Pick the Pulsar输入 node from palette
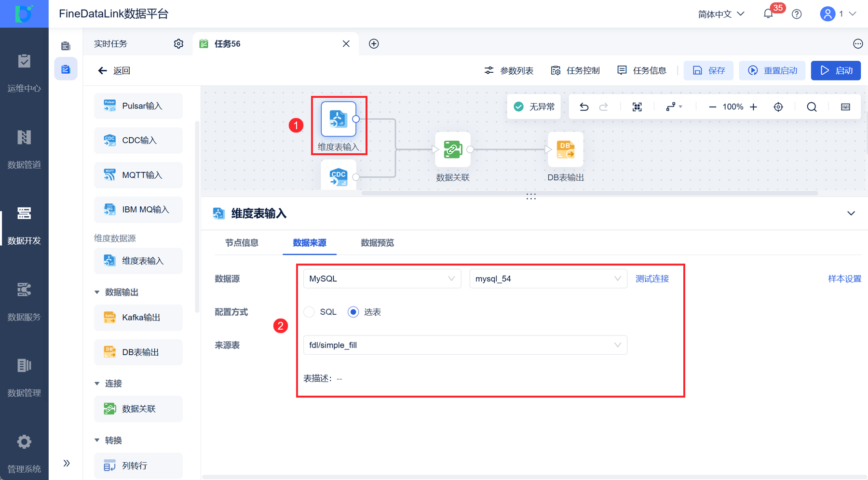Image resolution: width=868 pixels, height=480 pixels. pyautogui.click(x=138, y=106)
